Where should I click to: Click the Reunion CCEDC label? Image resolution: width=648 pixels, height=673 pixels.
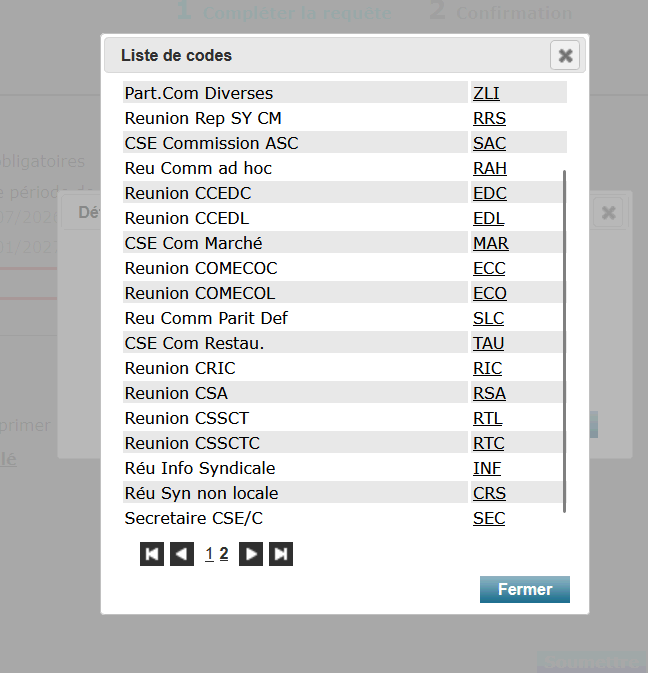tap(188, 193)
